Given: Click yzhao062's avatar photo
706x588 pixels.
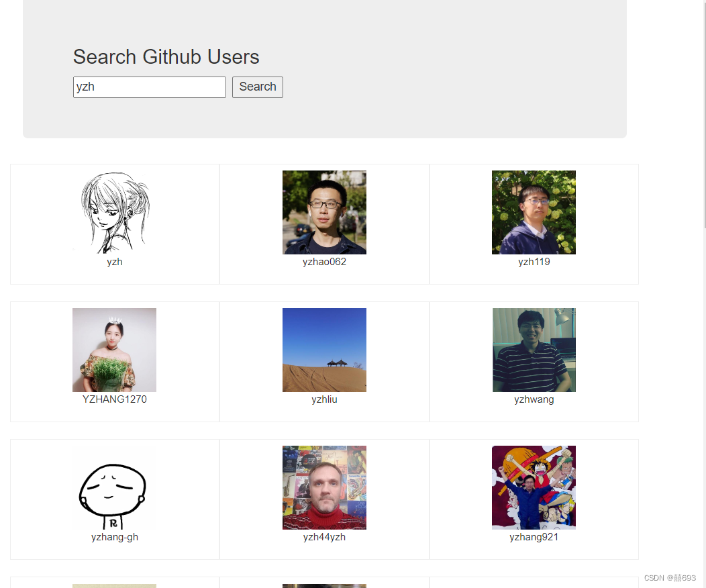Looking at the screenshot, I should [324, 212].
